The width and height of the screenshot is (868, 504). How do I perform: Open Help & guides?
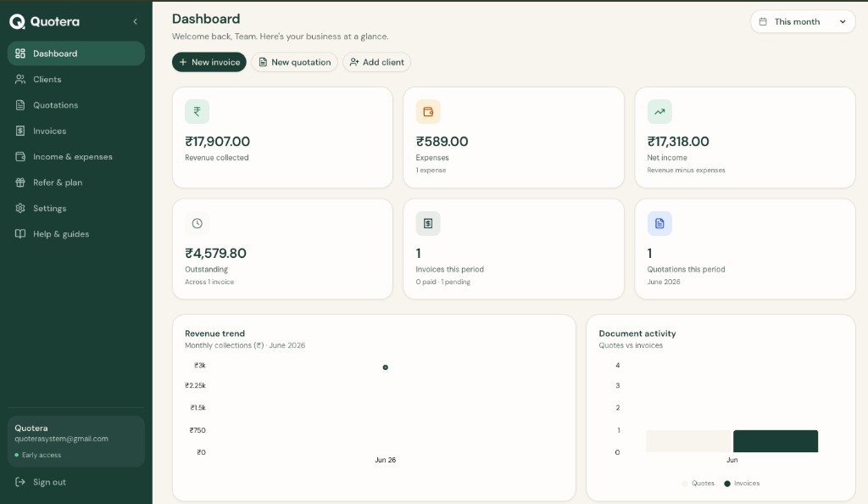(75, 234)
